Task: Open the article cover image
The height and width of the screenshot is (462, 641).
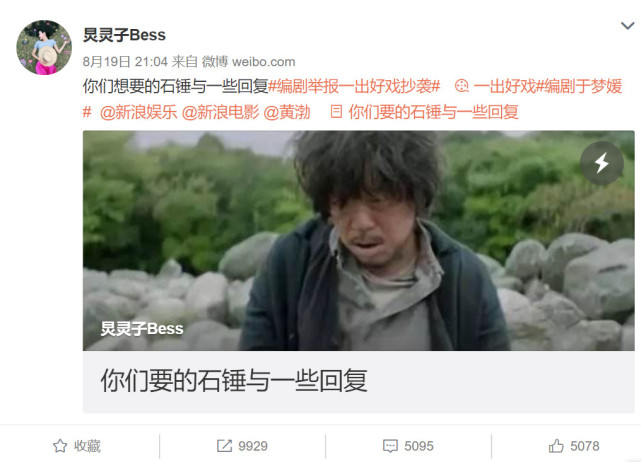Action: [x=359, y=240]
